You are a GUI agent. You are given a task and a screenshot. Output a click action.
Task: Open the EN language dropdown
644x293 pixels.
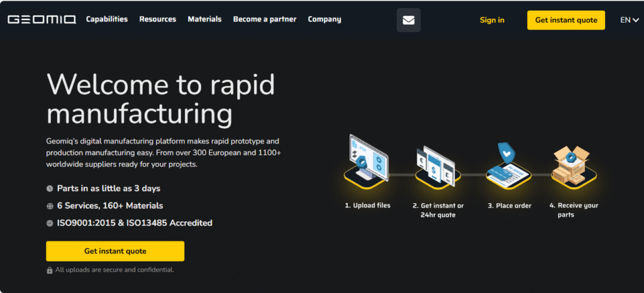(629, 19)
